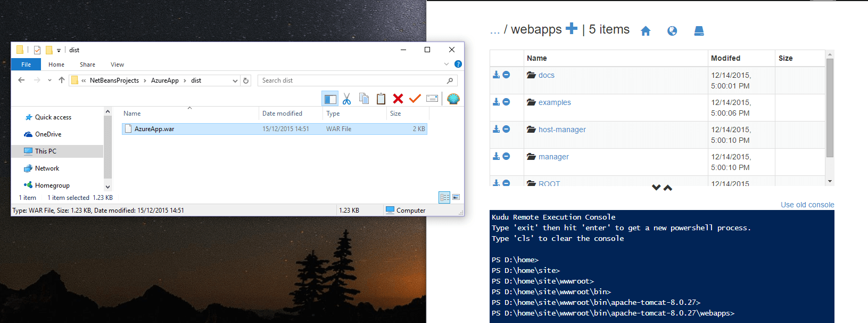Image resolution: width=868 pixels, height=323 pixels.
Task: Toggle the navigation pane layout button
Action: 330,99
